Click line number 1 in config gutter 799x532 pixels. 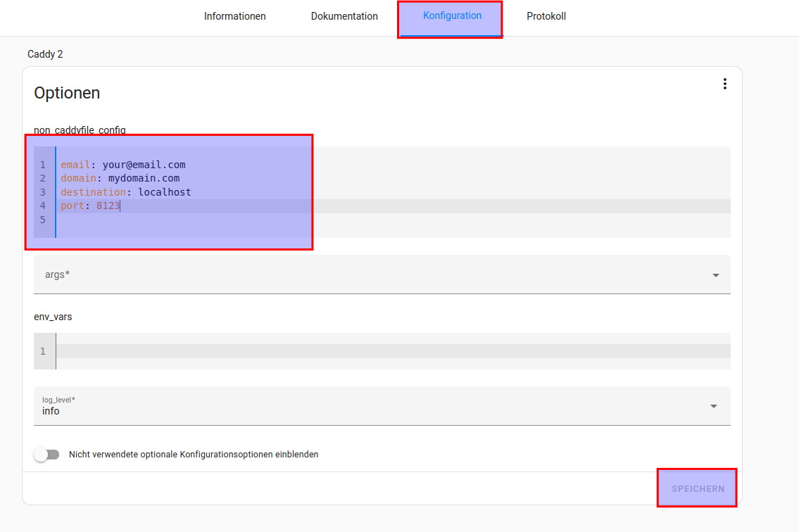tap(43, 165)
